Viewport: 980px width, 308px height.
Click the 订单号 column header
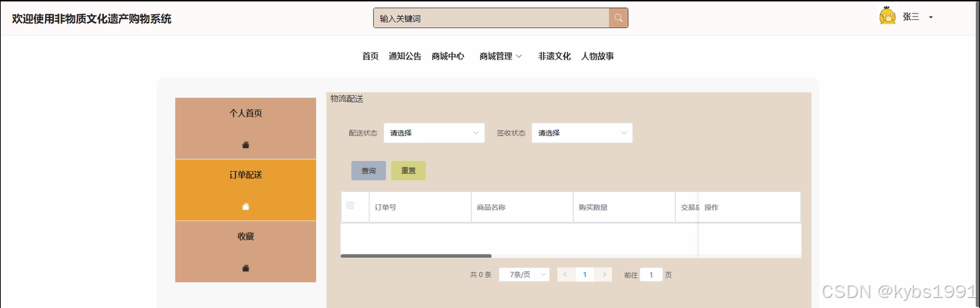[420, 207]
